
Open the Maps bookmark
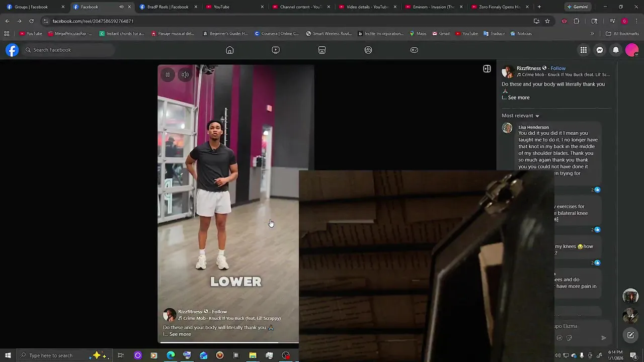coord(418,34)
